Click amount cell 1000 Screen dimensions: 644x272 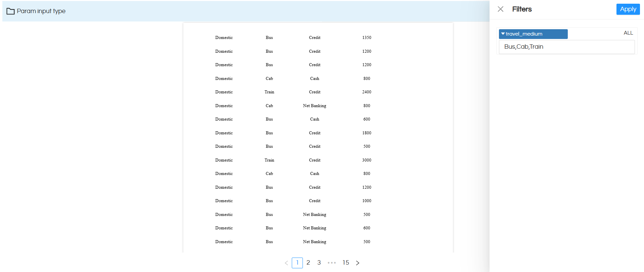point(367,201)
